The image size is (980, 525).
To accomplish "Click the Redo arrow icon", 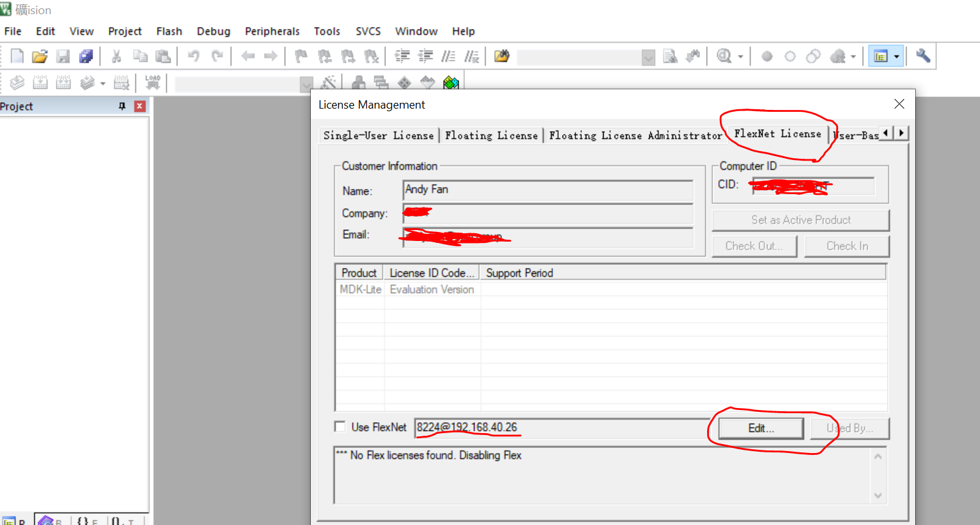I will (x=217, y=57).
